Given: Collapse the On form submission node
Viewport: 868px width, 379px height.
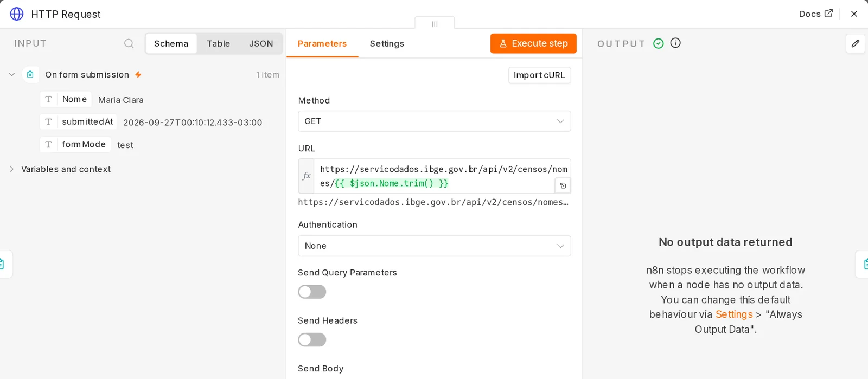Looking at the screenshot, I should [x=11, y=74].
